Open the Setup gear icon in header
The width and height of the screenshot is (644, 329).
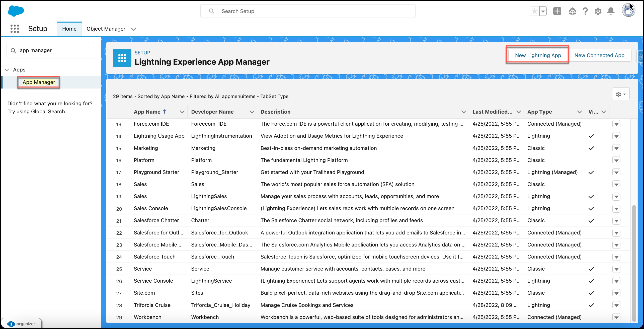(598, 11)
